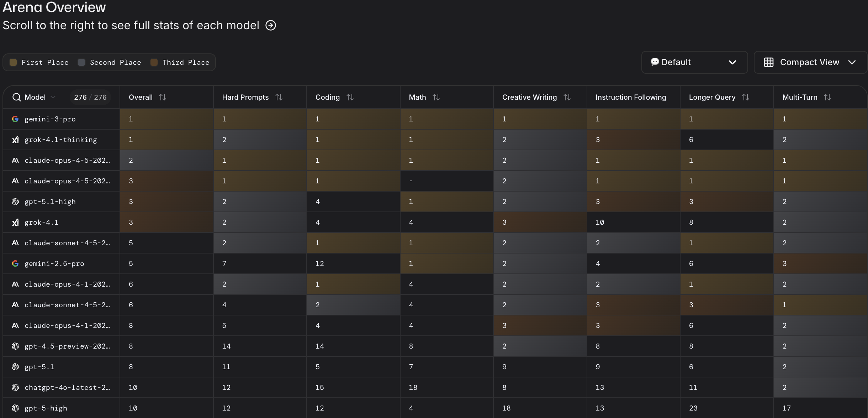Click the Second Place legend swatch
The height and width of the screenshot is (418, 868).
(81, 62)
